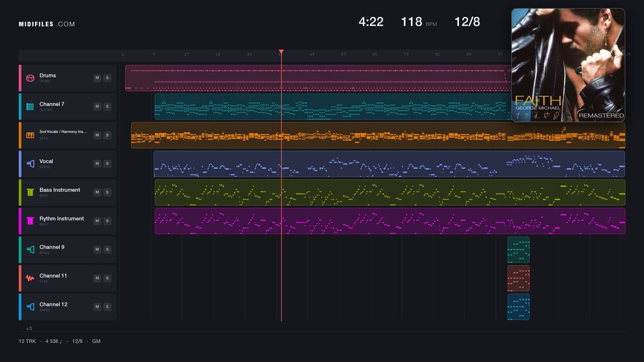Select the blue Vocal MIDI clip
This screenshot has height=362, width=644.
tap(389, 164)
